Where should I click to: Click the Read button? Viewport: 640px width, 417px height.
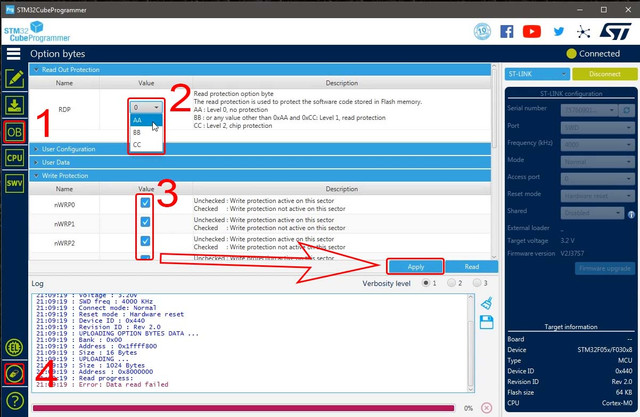[471, 267]
